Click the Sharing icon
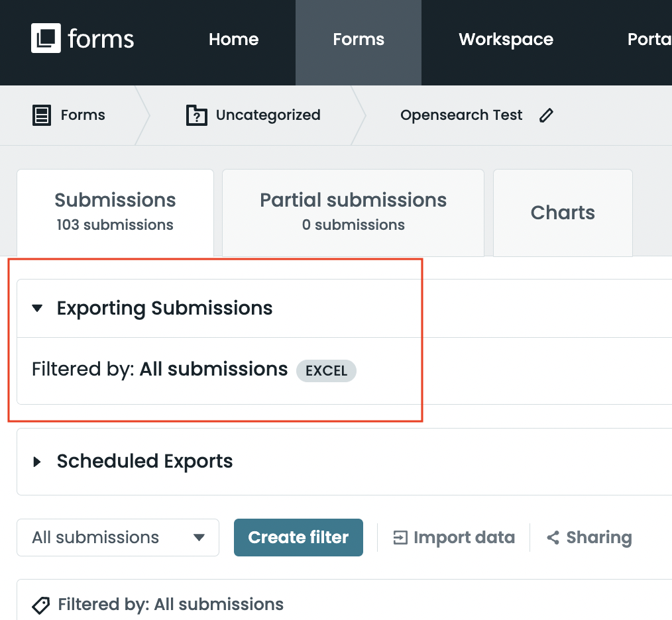 553,537
